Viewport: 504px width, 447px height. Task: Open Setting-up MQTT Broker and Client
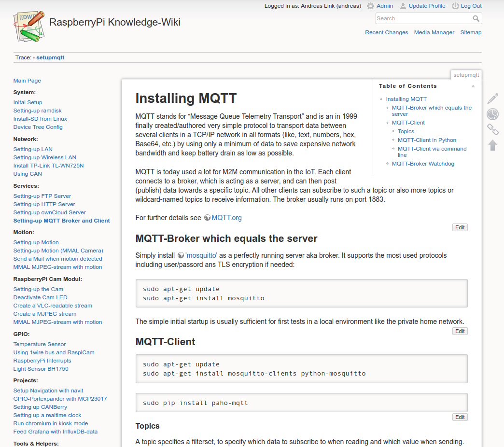61,221
